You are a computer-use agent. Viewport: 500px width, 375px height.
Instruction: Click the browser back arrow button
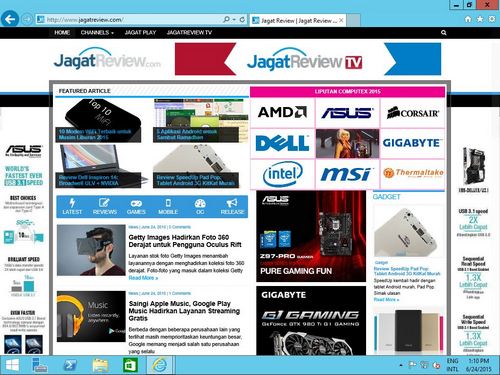tap(10, 19)
